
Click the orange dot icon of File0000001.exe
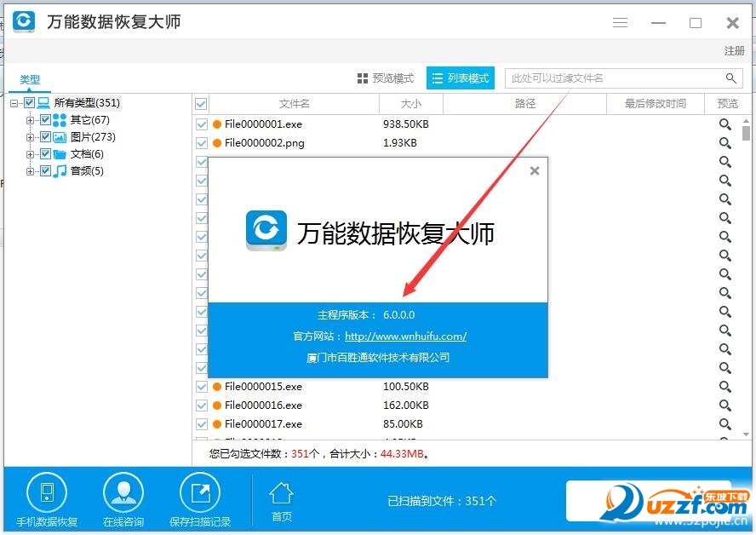(x=217, y=124)
